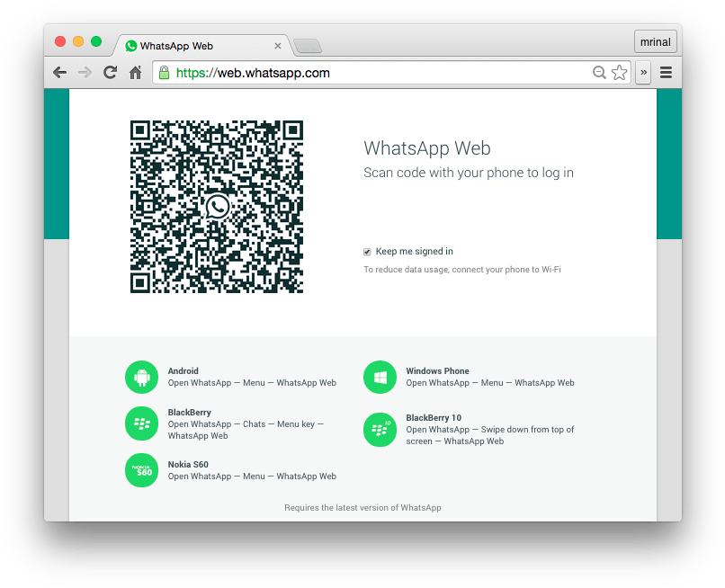Viewport: 725px width, 588px height.
Task: Click the browser back arrow
Action: coord(59,73)
